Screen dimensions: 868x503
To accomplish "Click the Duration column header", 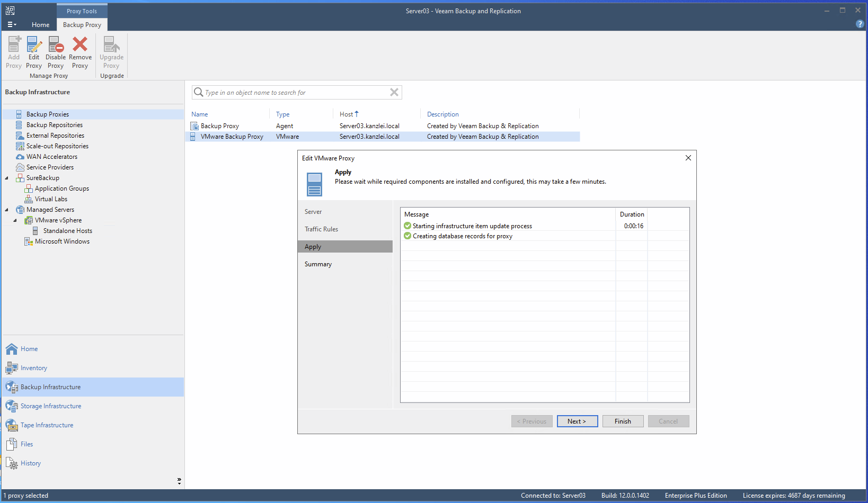I will [632, 214].
